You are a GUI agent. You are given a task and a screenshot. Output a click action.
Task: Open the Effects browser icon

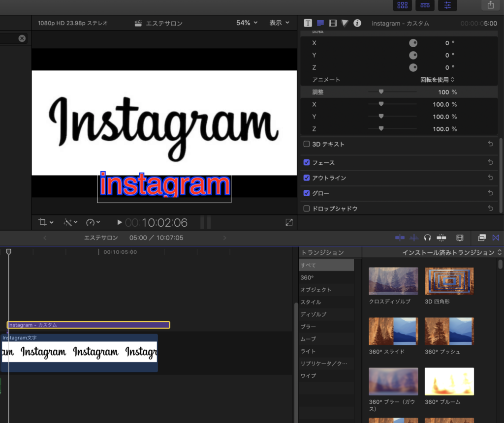tap(482, 238)
